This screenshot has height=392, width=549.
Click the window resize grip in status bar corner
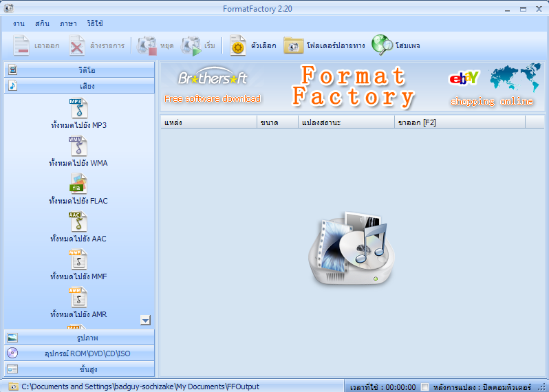(542, 387)
